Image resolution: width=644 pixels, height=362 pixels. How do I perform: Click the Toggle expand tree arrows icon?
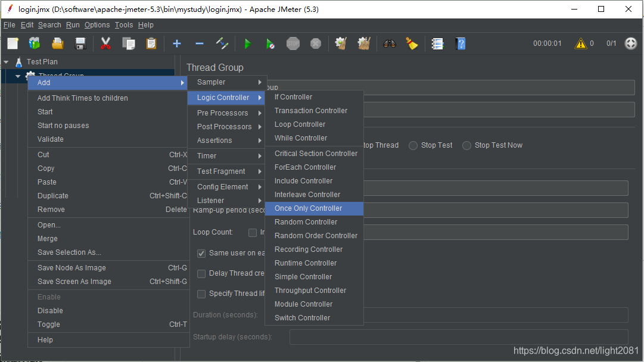tap(222, 43)
